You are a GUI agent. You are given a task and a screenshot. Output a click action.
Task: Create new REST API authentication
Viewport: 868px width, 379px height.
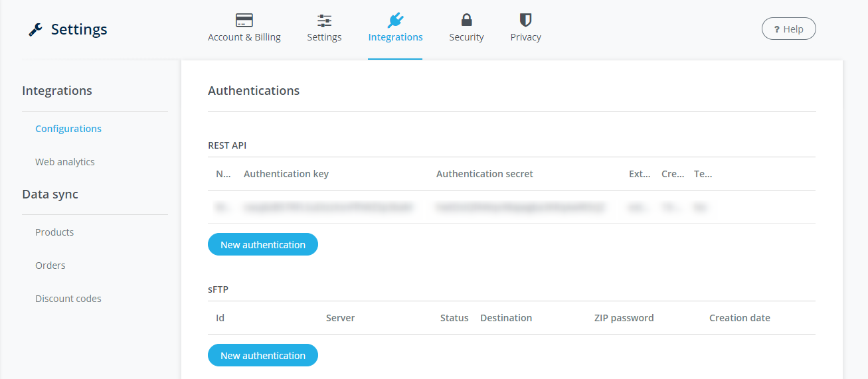(x=263, y=245)
